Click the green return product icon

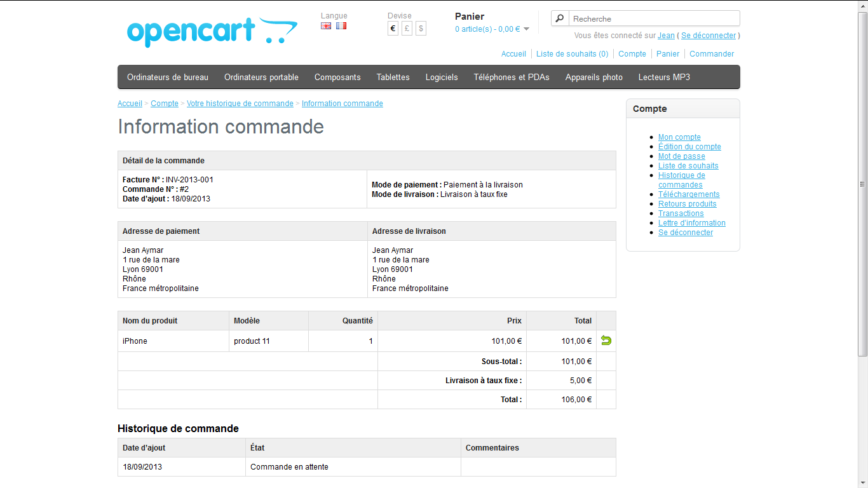coord(606,341)
